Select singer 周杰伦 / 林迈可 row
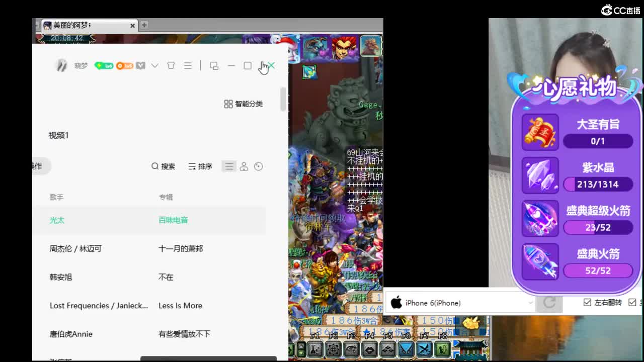The image size is (644, 362). [x=75, y=248]
